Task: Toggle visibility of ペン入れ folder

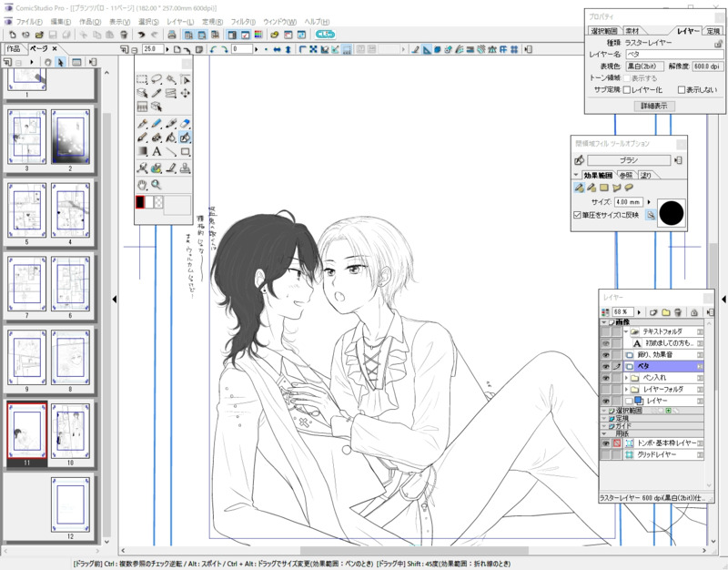Action: (605, 378)
